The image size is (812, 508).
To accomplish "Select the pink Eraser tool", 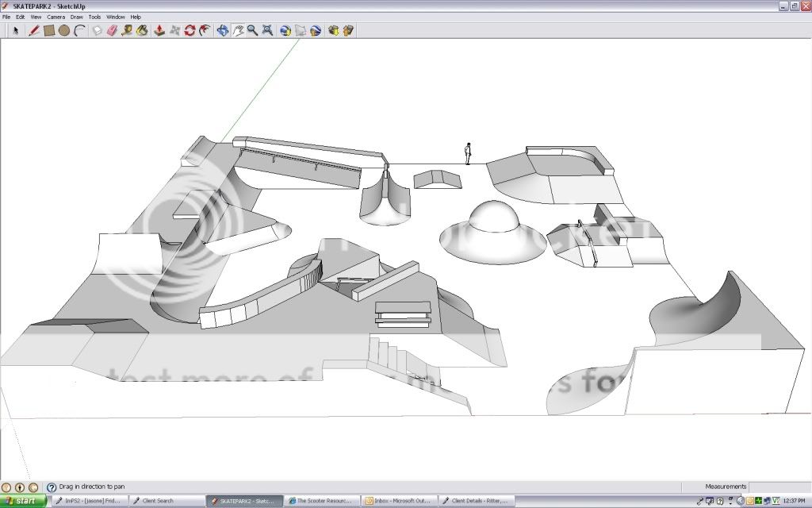I will tap(112, 31).
